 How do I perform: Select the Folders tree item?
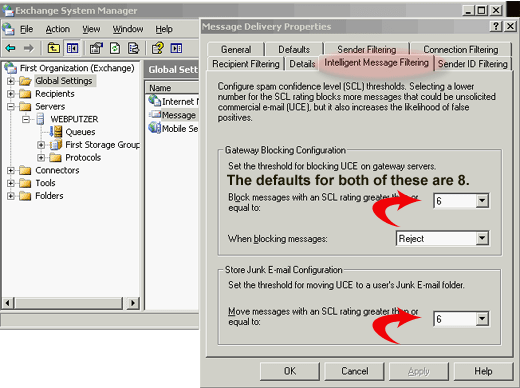tap(49, 196)
